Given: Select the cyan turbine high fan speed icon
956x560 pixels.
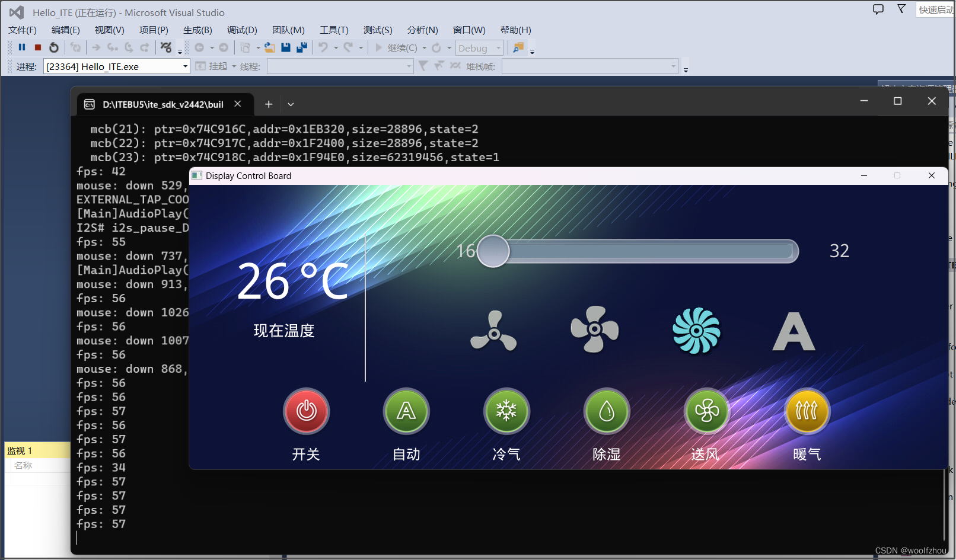Looking at the screenshot, I should tap(696, 331).
